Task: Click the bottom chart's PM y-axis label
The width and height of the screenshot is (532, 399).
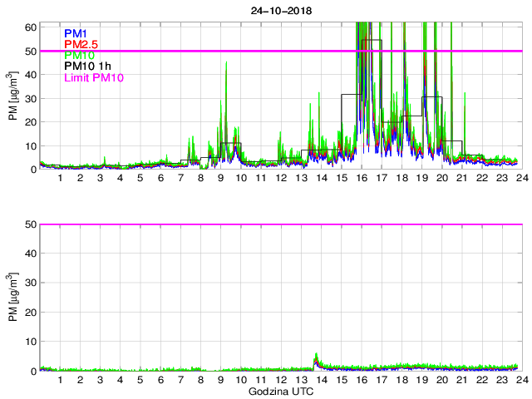Action: (12, 298)
